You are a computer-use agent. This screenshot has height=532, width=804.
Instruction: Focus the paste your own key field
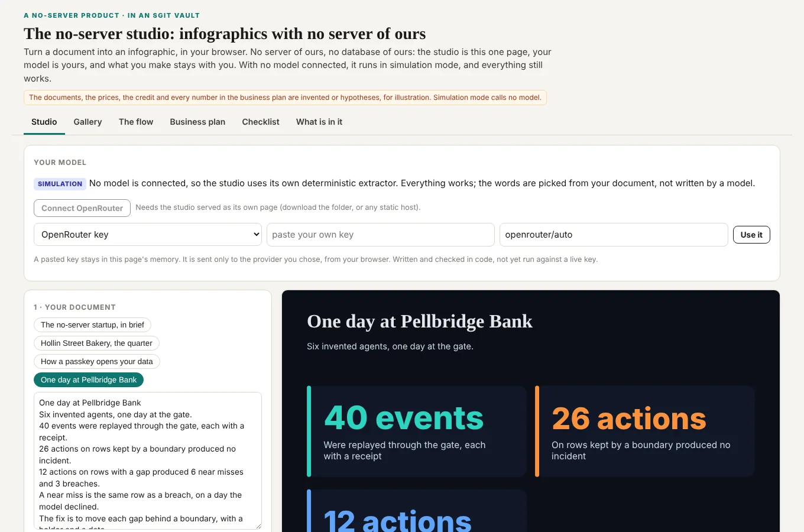381,235
